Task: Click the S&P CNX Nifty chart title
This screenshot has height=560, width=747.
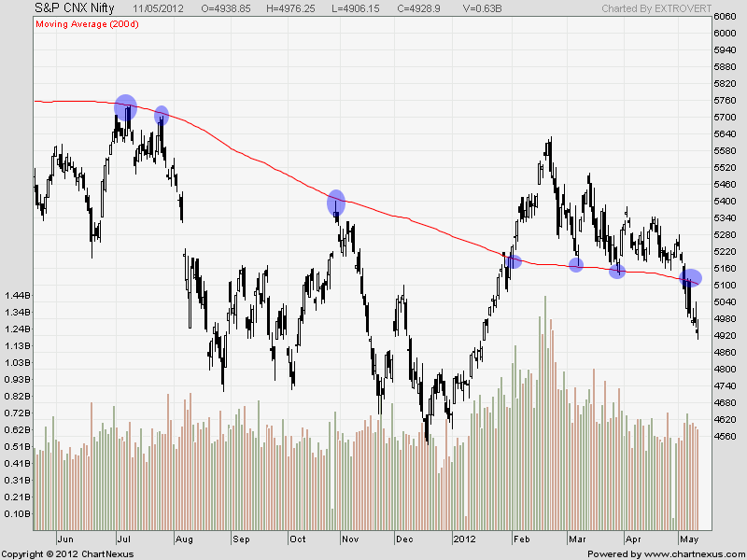Action: 61,8
